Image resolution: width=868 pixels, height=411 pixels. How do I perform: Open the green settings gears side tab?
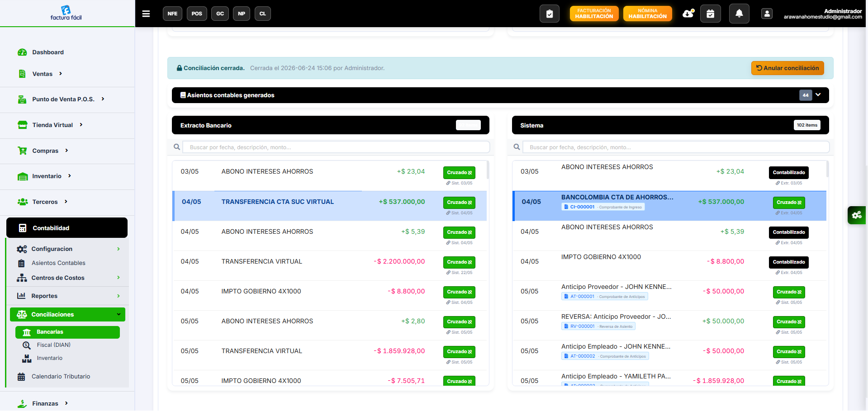(857, 215)
